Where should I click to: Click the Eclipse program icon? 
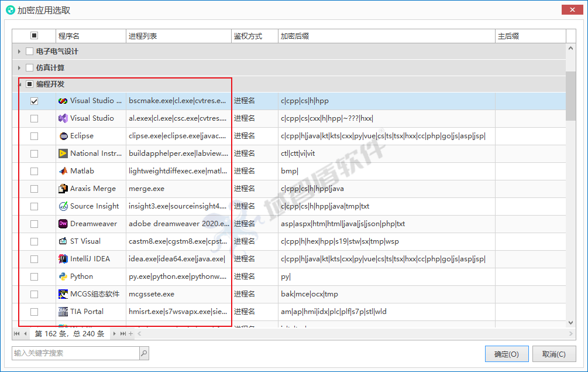click(x=63, y=136)
